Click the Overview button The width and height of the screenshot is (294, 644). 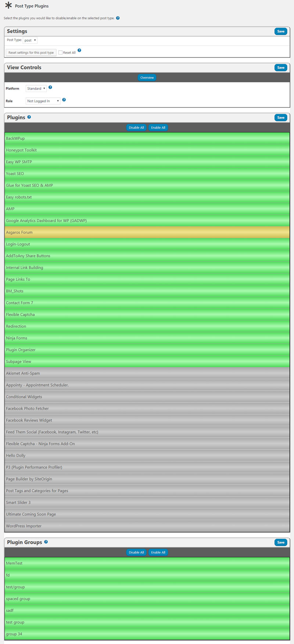point(147,78)
